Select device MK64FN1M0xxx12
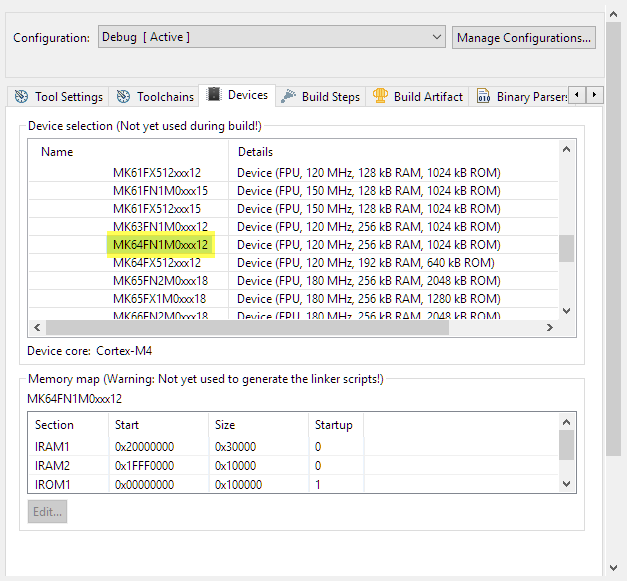Screen dimensions: 627x581 coord(160,245)
